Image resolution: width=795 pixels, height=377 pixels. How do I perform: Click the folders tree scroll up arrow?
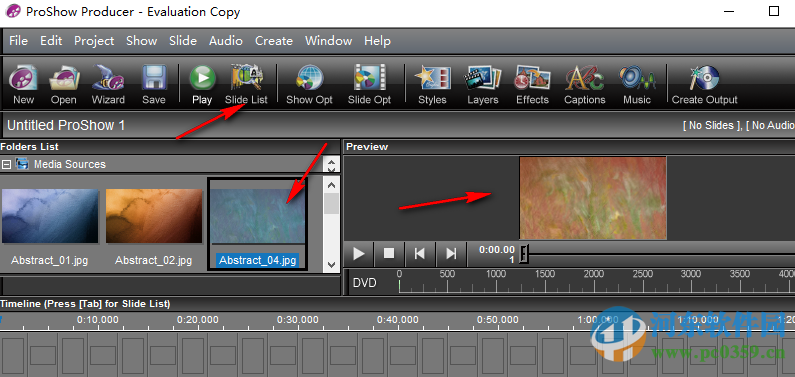(331, 162)
